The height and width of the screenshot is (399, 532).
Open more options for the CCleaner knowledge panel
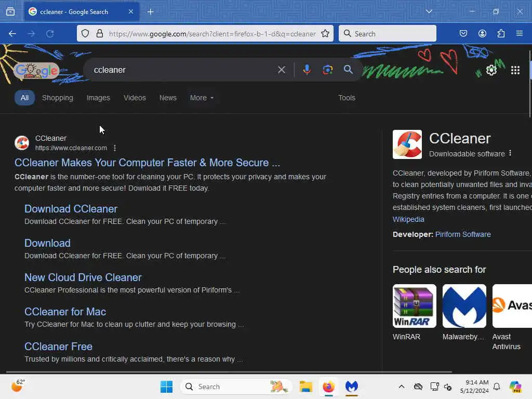(x=510, y=153)
